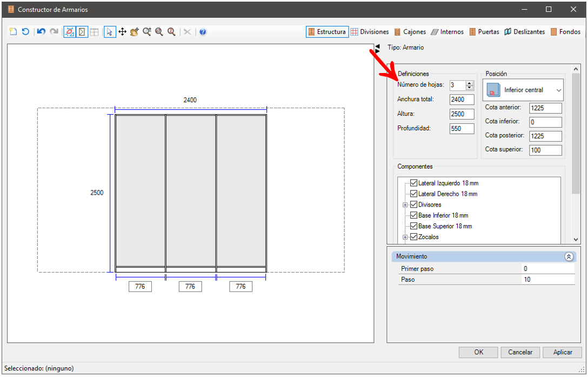
Task: Click the Cancelar button
Action: (520, 352)
